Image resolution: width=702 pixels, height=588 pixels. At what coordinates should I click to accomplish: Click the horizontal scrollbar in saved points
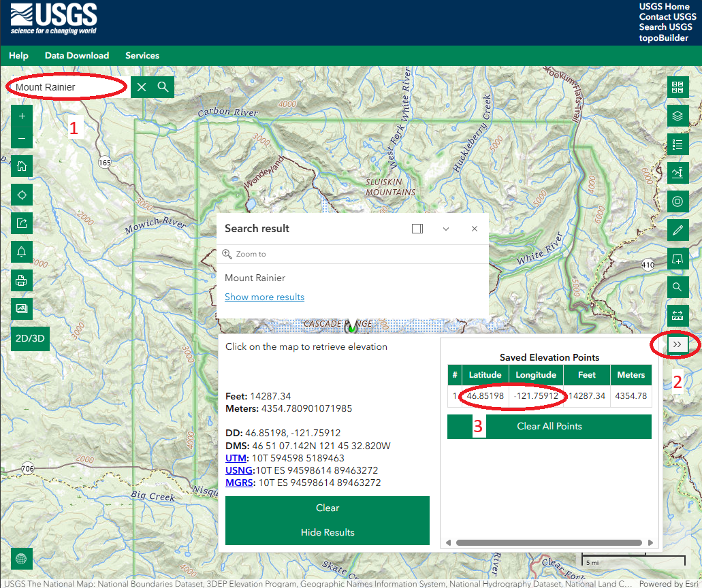click(x=549, y=543)
